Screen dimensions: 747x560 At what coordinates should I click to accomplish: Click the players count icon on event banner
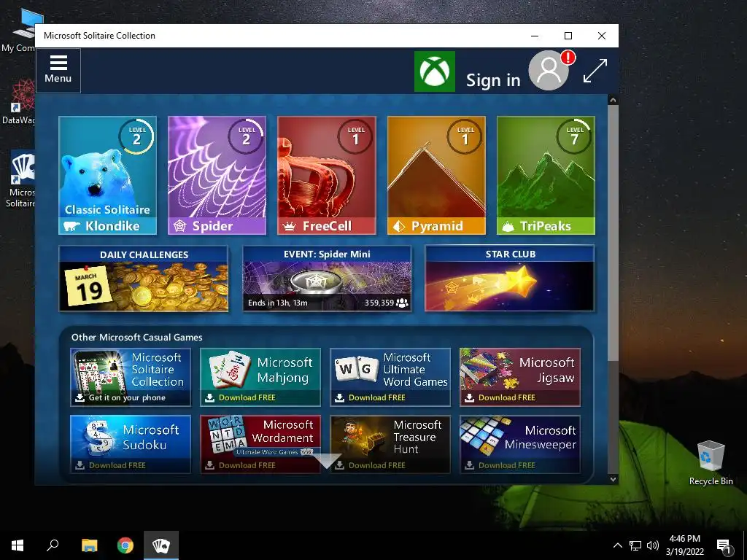tap(403, 303)
